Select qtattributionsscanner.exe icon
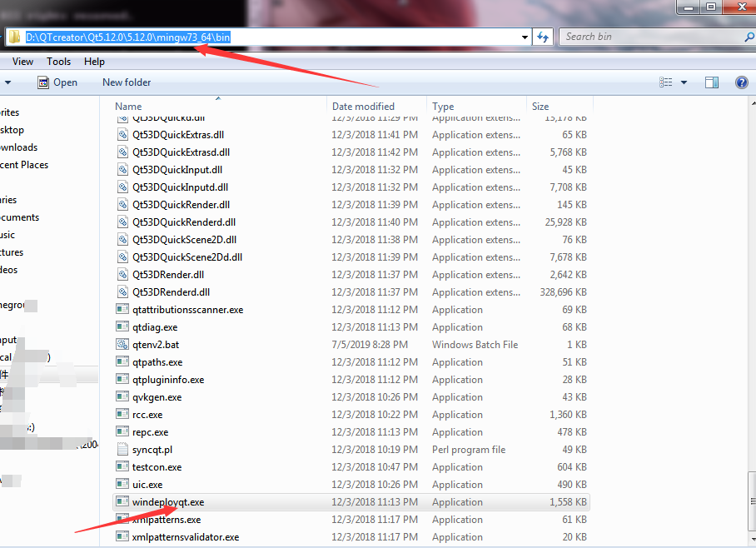 122,309
